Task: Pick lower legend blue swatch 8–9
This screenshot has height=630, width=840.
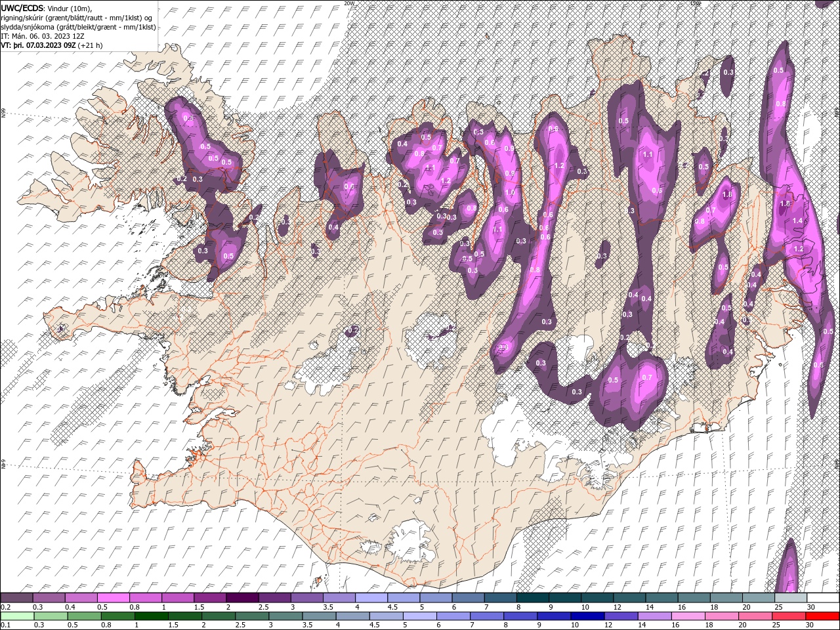Action: coord(520,616)
